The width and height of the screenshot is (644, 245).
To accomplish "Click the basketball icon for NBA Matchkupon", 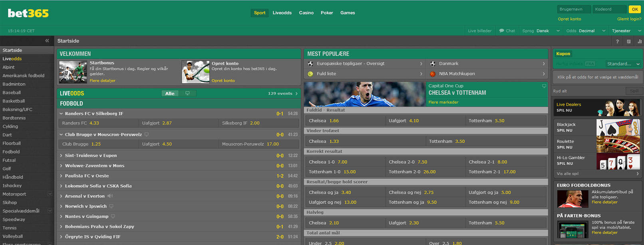I will tap(433, 74).
